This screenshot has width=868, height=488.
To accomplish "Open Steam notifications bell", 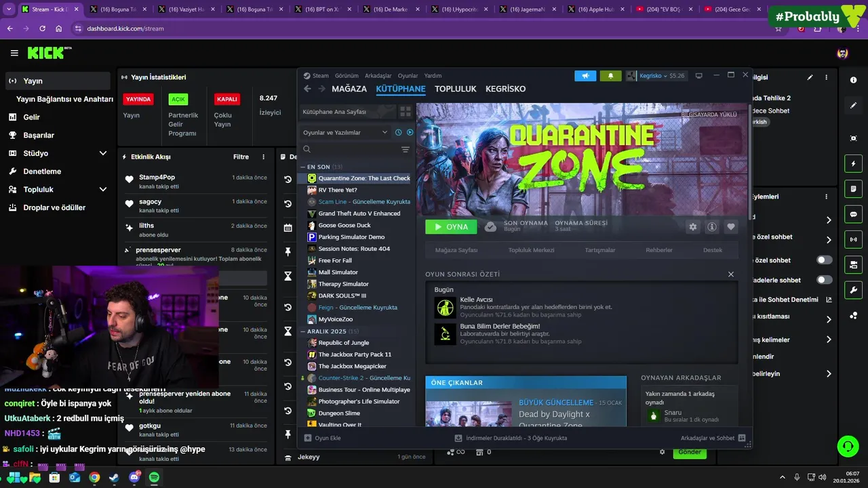I will (x=610, y=76).
